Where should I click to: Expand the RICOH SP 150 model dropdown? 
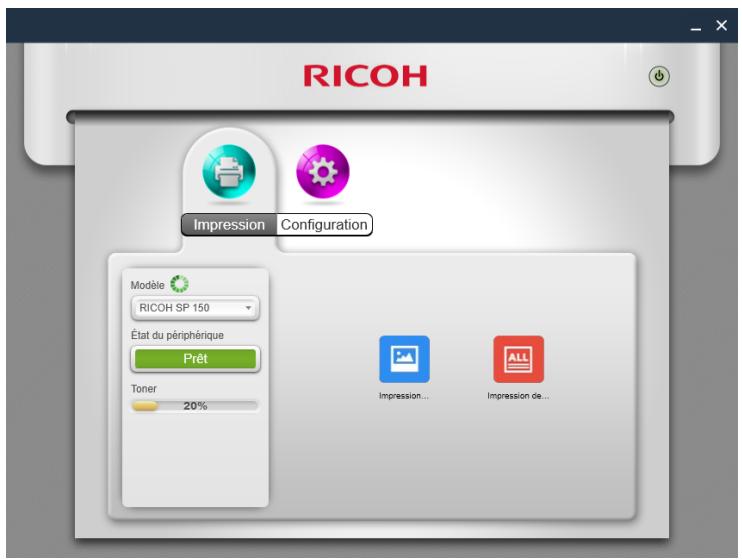pos(195,308)
